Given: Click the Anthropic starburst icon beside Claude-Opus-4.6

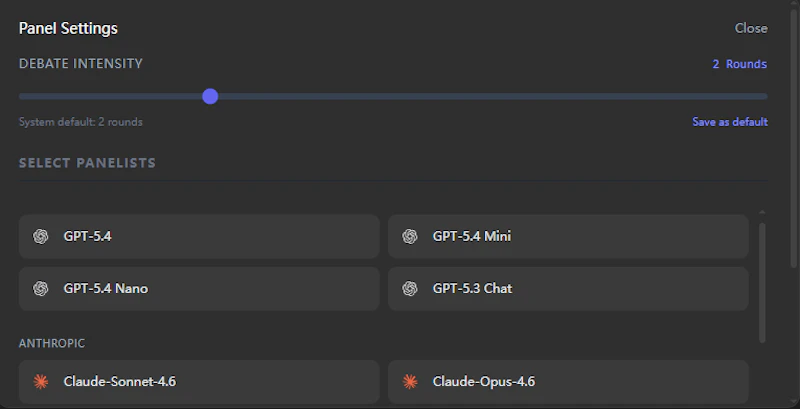Looking at the screenshot, I should (410, 381).
